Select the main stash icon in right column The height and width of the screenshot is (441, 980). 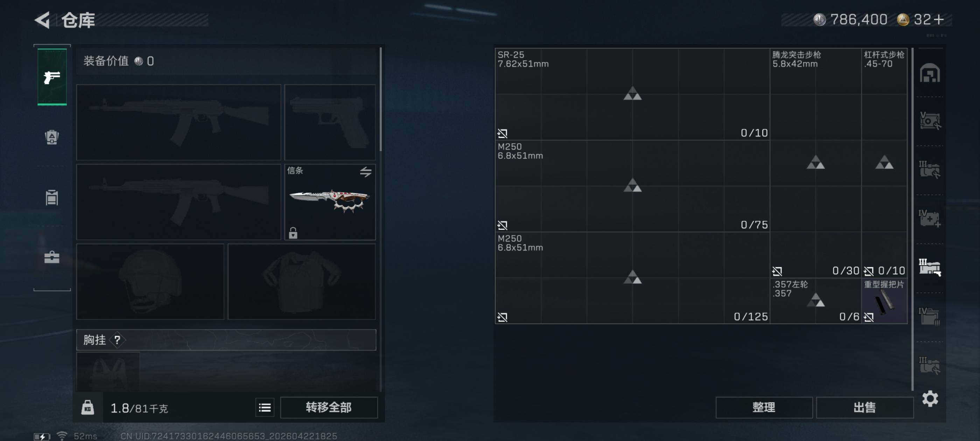(930, 73)
